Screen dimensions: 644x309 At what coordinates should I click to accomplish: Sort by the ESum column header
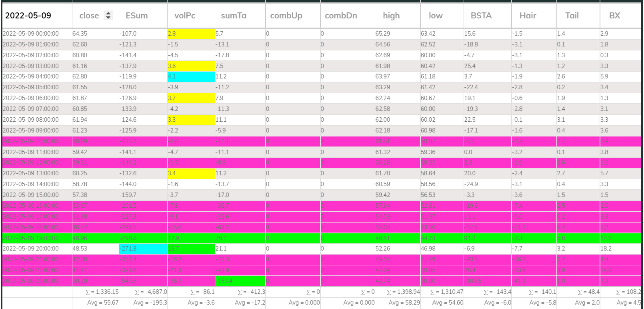click(x=137, y=16)
